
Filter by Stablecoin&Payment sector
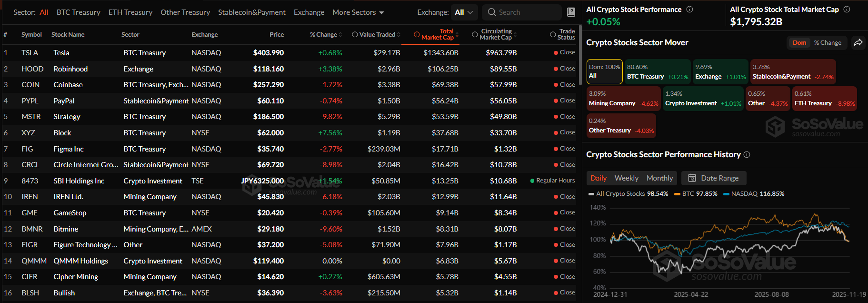pyautogui.click(x=251, y=12)
